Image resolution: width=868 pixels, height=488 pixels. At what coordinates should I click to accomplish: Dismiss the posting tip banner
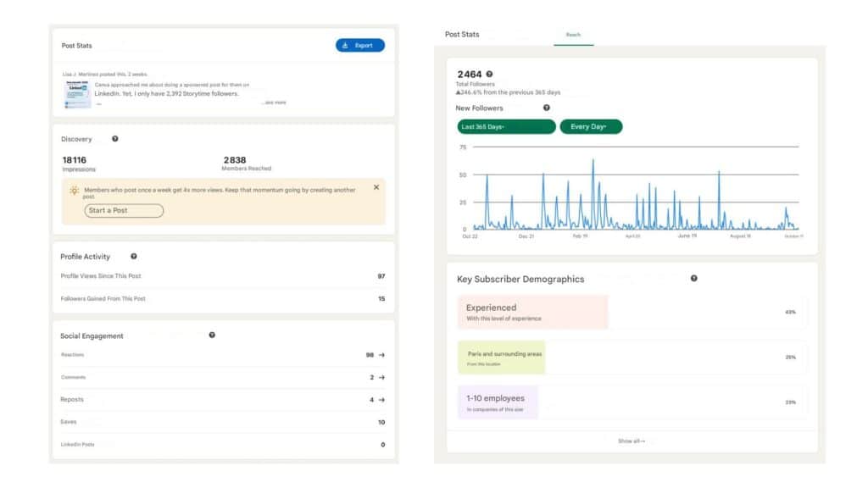(x=376, y=188)
